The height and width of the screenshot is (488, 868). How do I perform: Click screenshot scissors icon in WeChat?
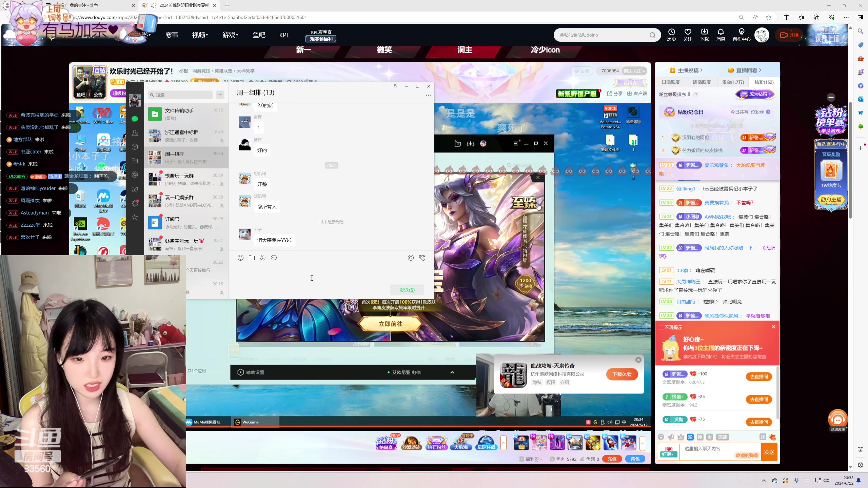click(263, 258)
